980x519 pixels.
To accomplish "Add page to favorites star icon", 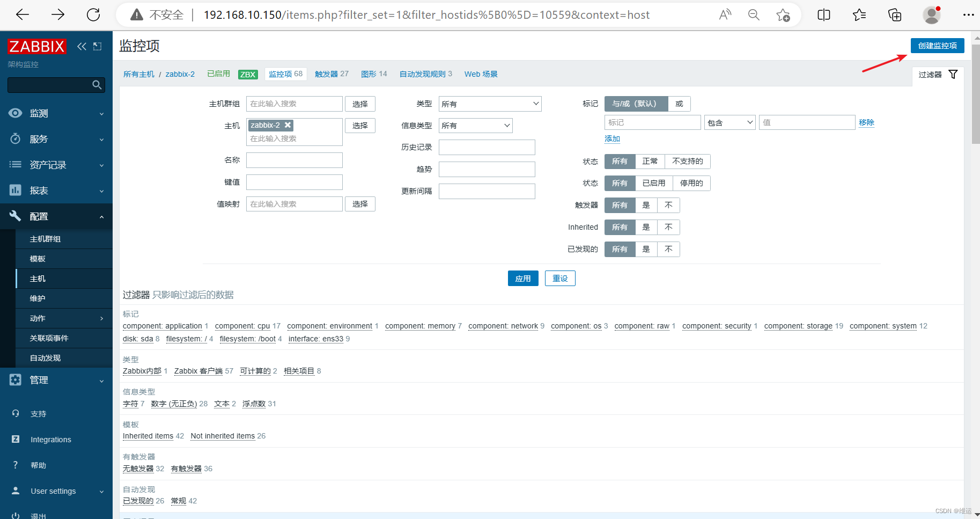I will tap(783, 14).
